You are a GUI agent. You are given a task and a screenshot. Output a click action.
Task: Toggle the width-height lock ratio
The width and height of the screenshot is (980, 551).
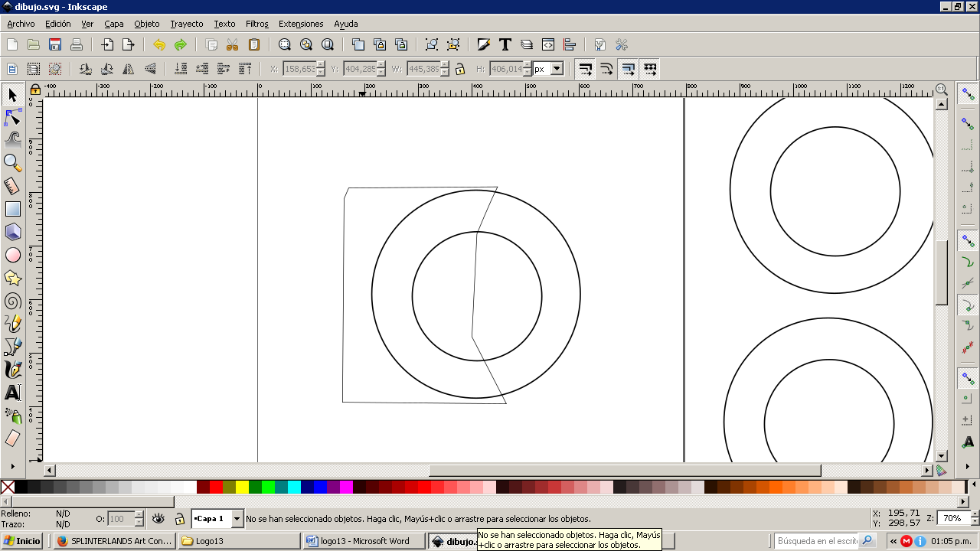[x=460, y=69]
